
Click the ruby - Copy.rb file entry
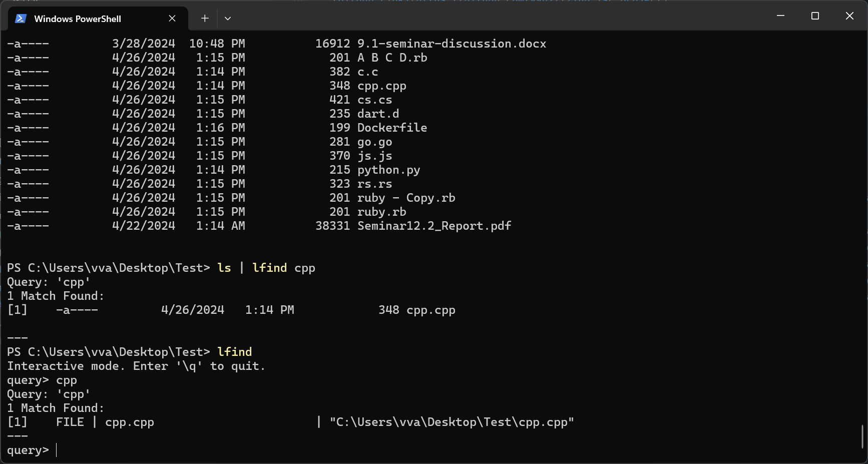point(406,198)
